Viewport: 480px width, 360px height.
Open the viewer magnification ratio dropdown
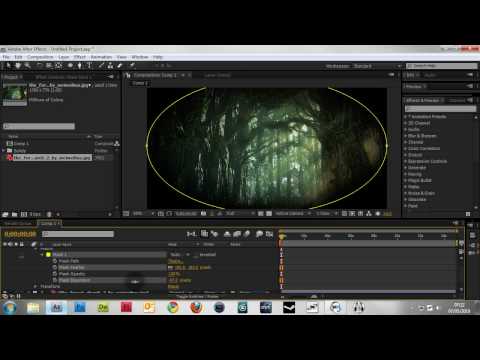[144, 214]
